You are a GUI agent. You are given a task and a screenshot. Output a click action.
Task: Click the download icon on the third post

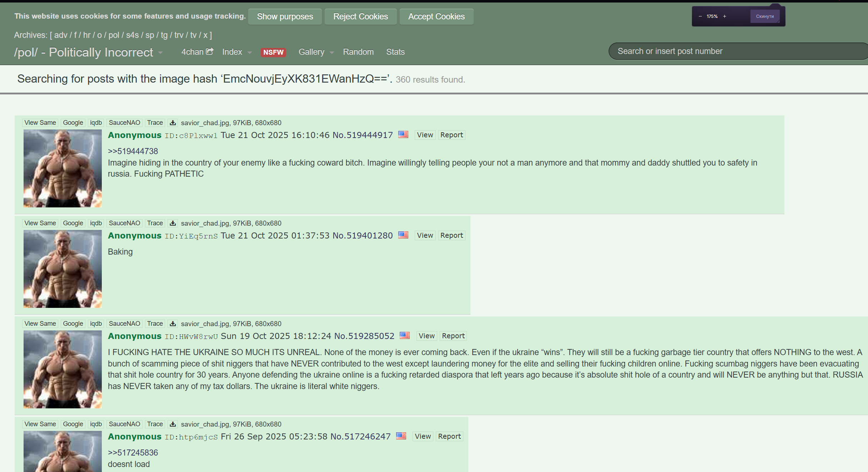pyautogui.click(x=173, y=324)
